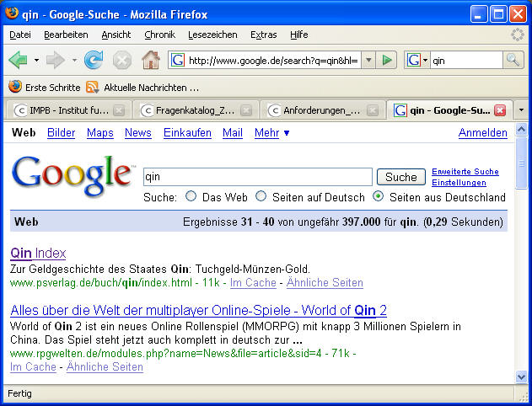
Task: Open the list-all-tabs dropdown arrow
Action: (x=521, y=110)
